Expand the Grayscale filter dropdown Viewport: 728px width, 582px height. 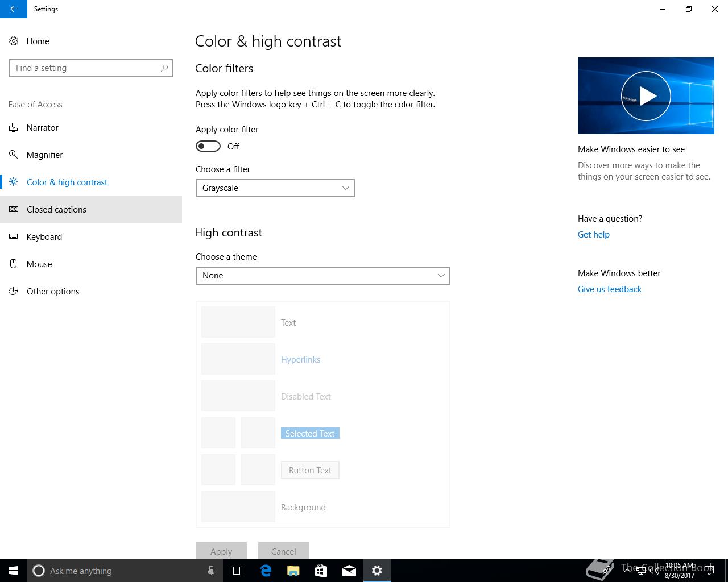tap(275, 188)
